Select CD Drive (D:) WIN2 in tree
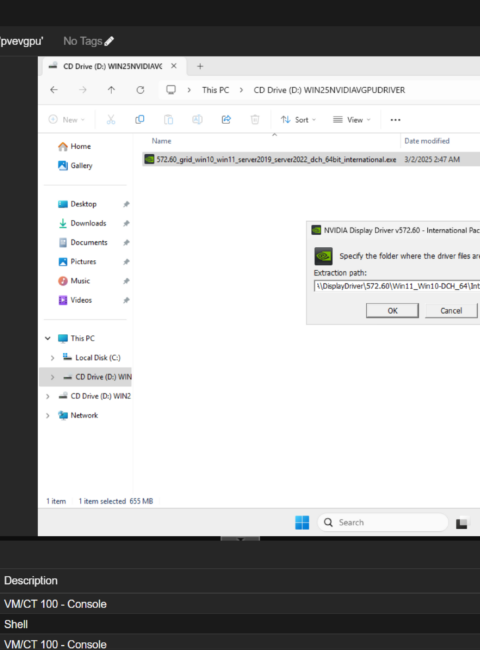This screenshot has width=480, height=650. click(101, 396)
